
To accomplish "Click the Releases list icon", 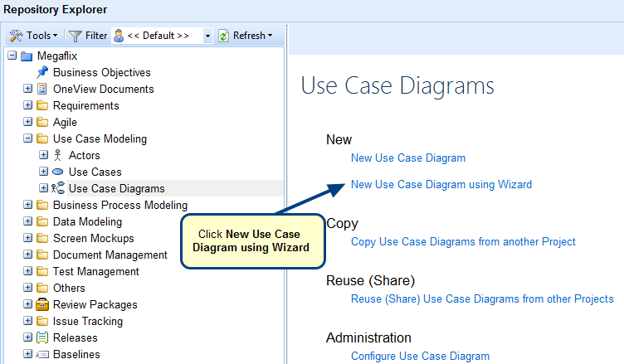I will pos(42,337).
